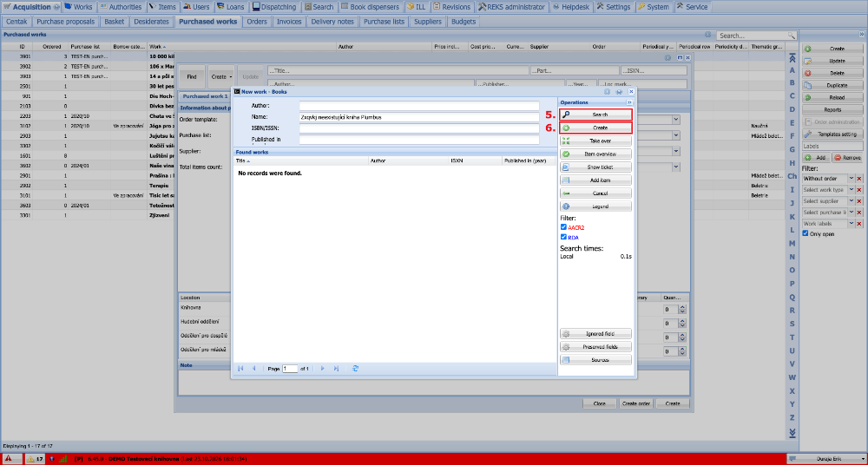Clear the Select work type filter with red X
The image size is (868, 465).
coord(859,190)
